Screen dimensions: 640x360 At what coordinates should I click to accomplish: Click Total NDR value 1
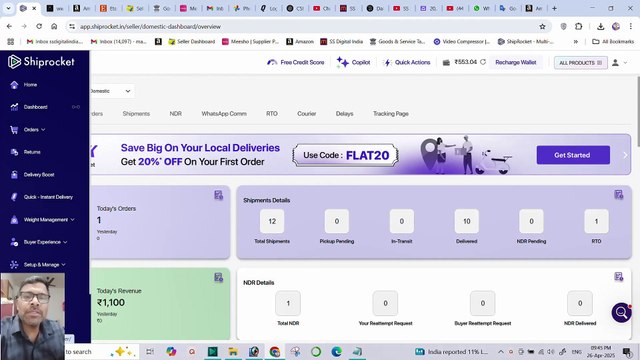288,303
